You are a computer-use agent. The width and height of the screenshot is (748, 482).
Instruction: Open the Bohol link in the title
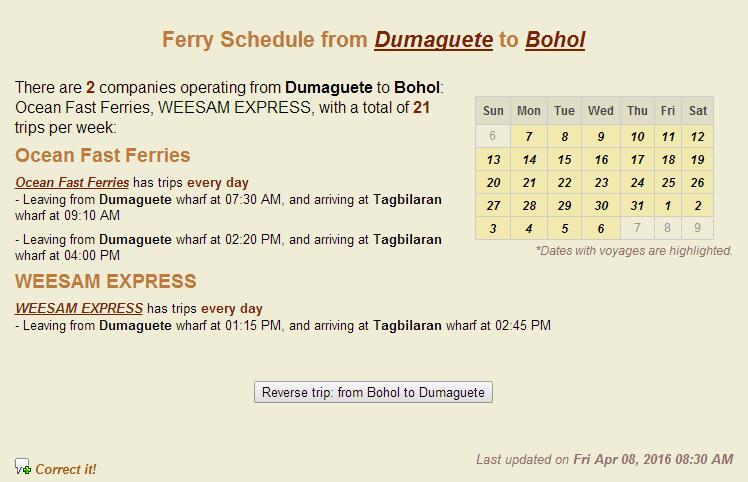[555, 40]
